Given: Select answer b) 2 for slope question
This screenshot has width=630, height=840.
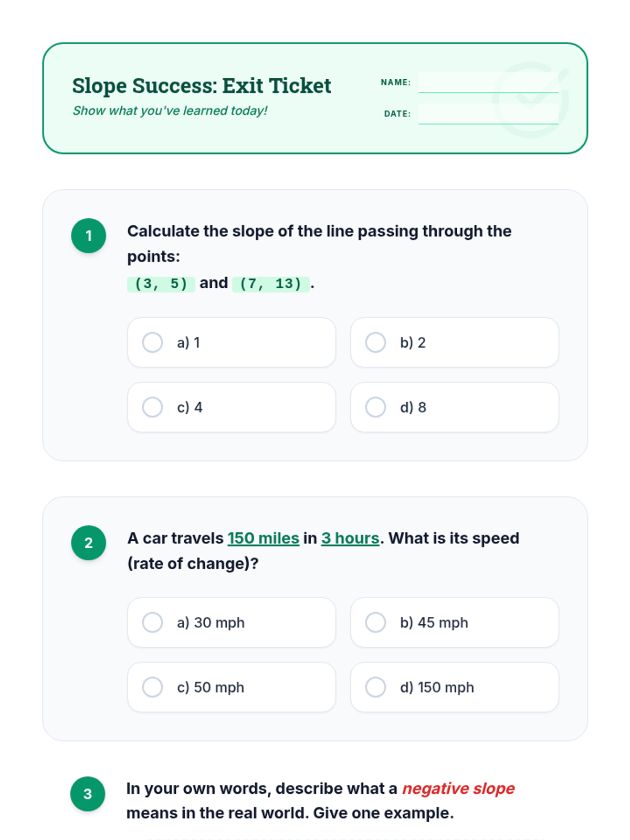Looking at the screenshot, I should [x=455, y=342].
